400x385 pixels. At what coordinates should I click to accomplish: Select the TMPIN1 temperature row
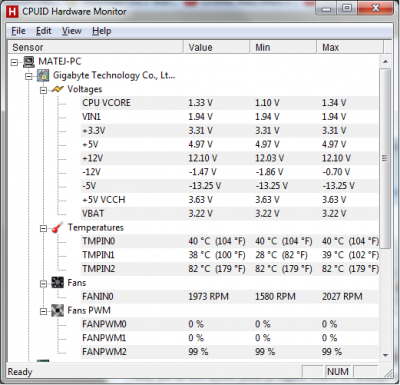click(x=229, y=255)
